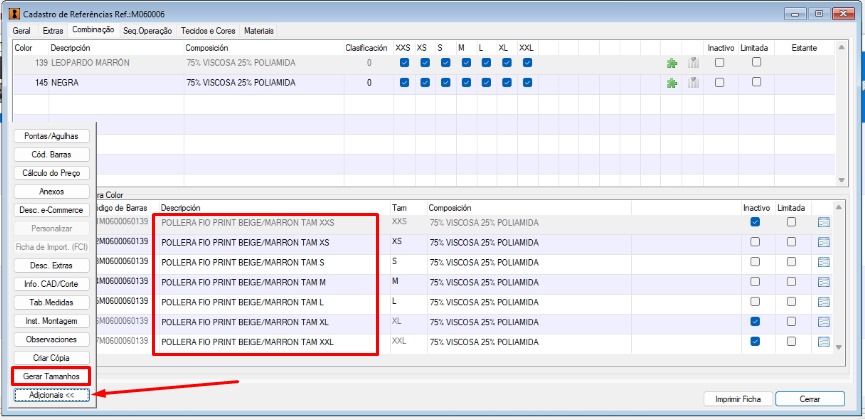This screenshot has width=865, height=420.
Task: Open details card icon for TAM XS row
Action: (x=824, y=242)
